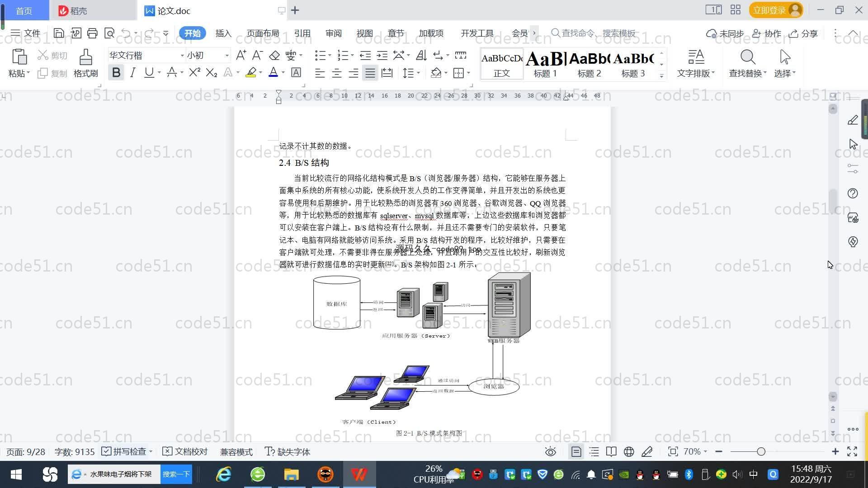Expand numbered list options dropdown

[352, 56]
